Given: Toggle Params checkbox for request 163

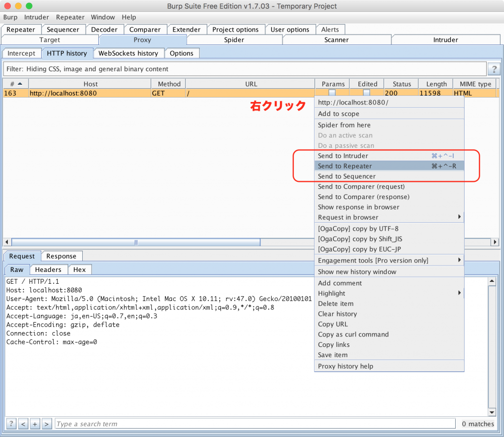Looking at the screenshot, I should (x=332, y=93).
